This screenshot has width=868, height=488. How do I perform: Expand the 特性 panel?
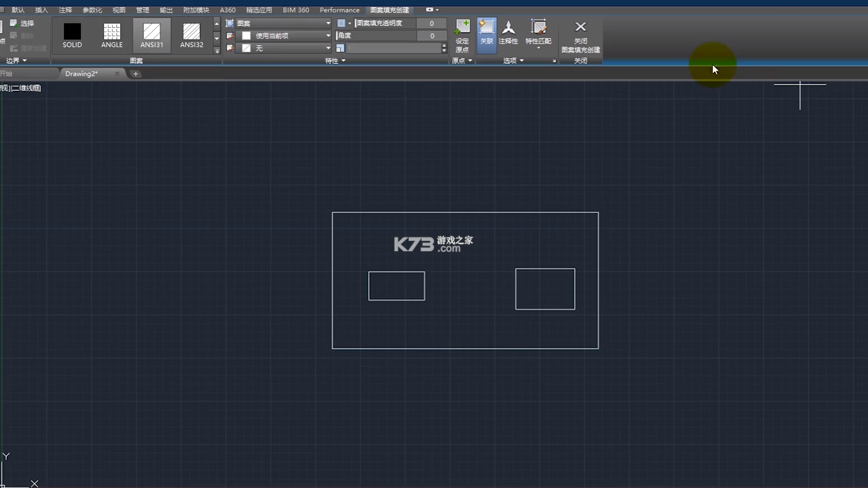coord(335,61)
